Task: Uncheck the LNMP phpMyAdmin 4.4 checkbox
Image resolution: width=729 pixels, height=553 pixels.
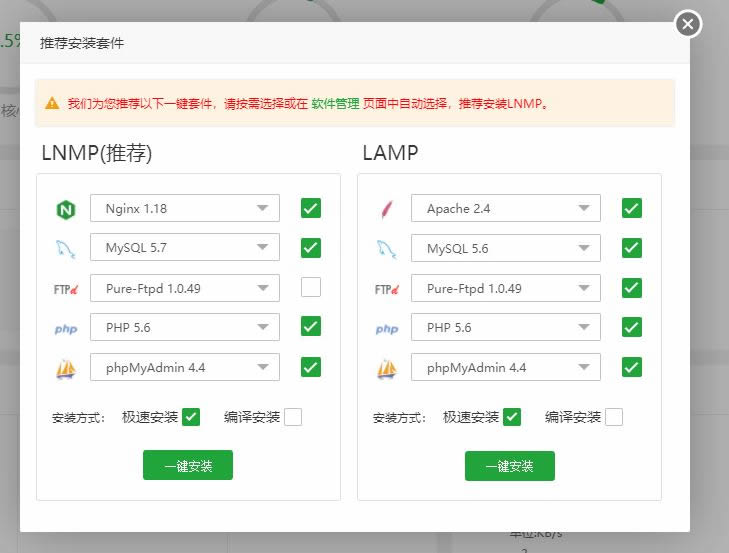Action: point(311,367)
